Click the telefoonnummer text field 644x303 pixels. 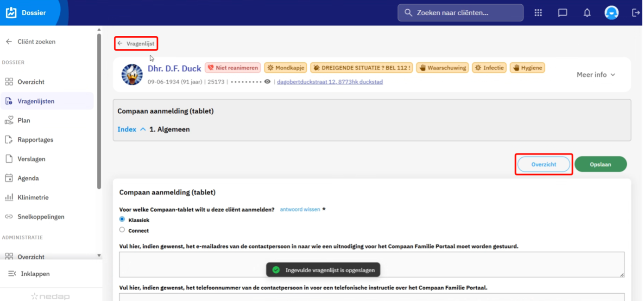(372, 297)
